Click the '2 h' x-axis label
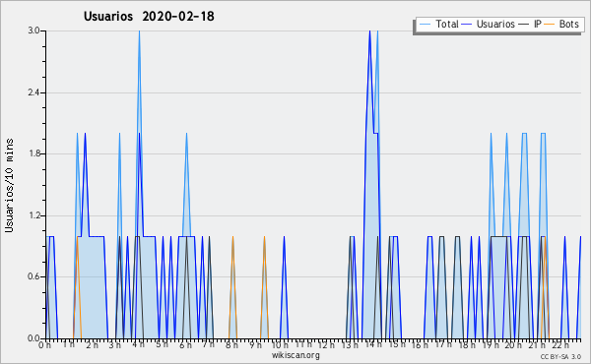The width and height of the screenshot is (591, 364). pos(92,344)
